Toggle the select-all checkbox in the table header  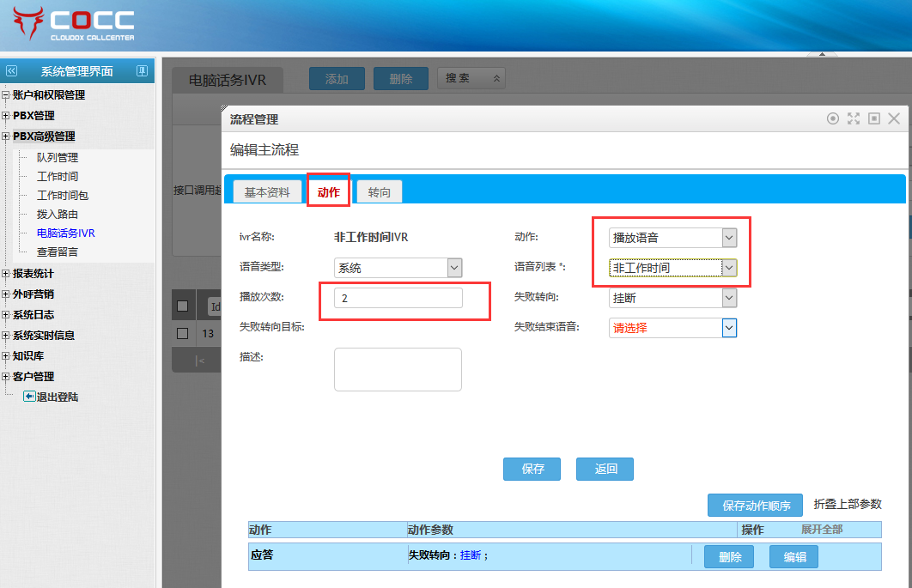point(182,306)
